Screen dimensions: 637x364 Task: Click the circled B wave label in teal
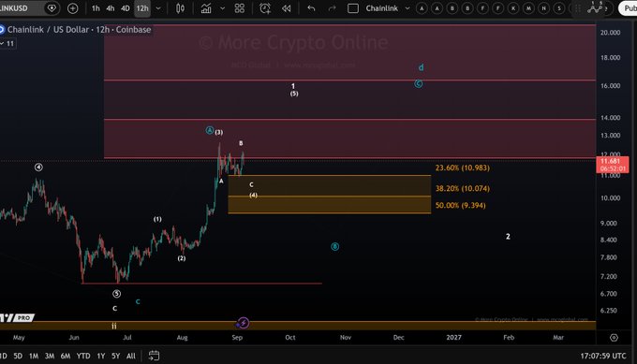(334, 246)
